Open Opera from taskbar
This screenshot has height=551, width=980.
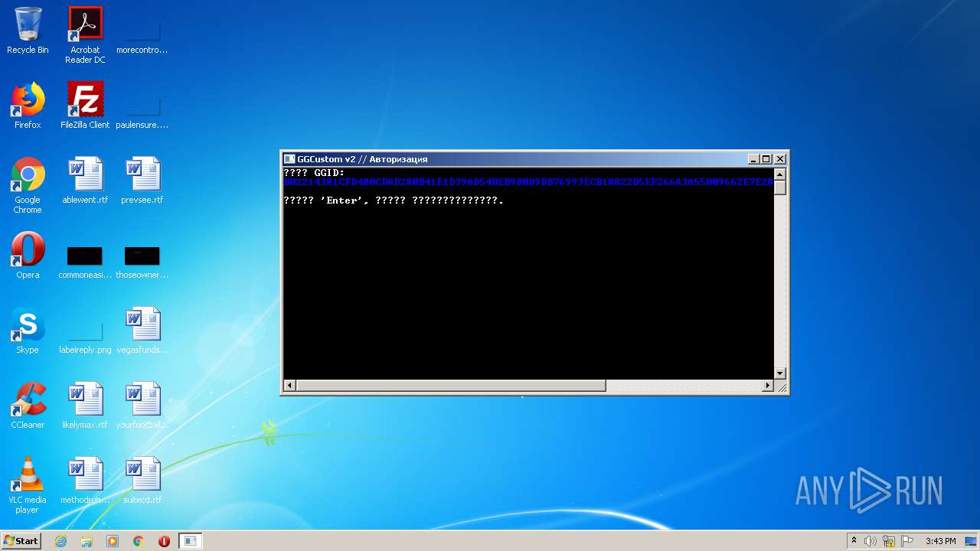coord(164,541)
